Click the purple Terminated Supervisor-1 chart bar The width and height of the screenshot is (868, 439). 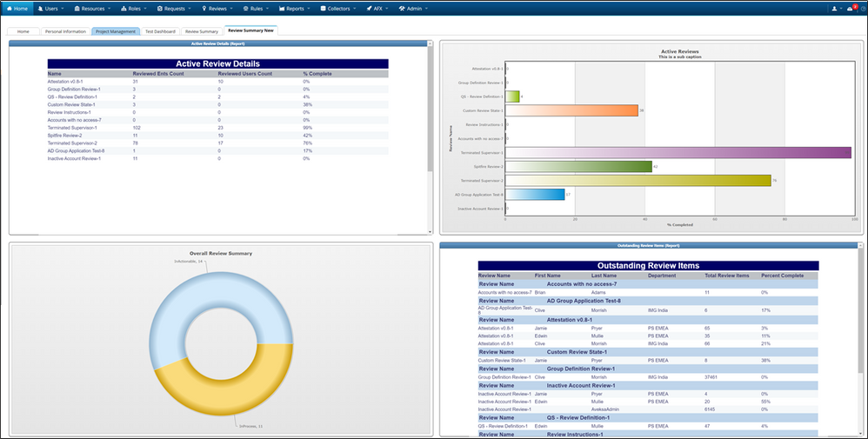[678, 152]
